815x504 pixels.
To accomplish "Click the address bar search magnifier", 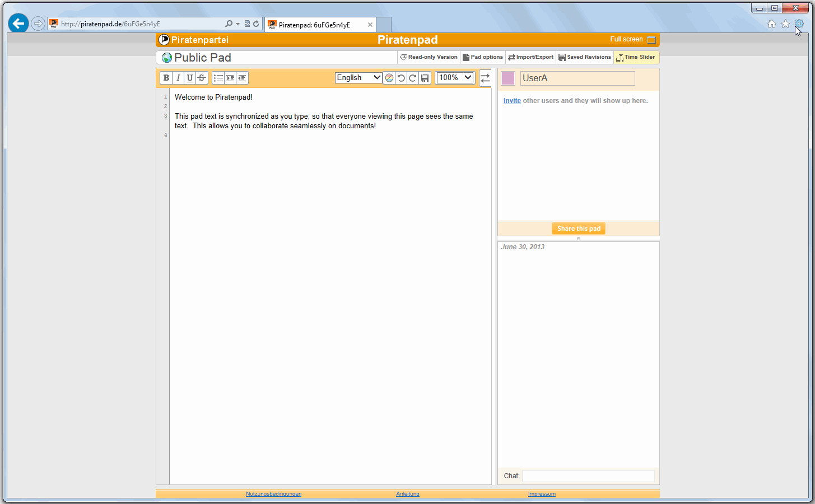I will (229, 24).
